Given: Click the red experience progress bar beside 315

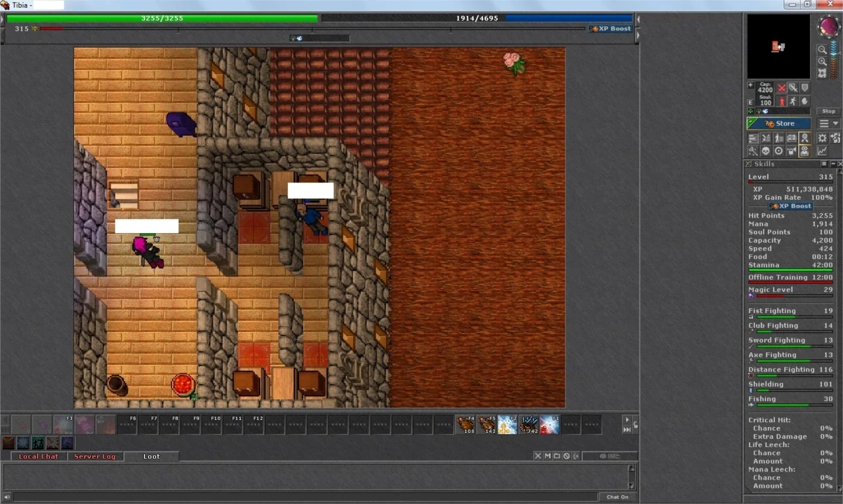Looking at the screenshot, I should (312, 28).
